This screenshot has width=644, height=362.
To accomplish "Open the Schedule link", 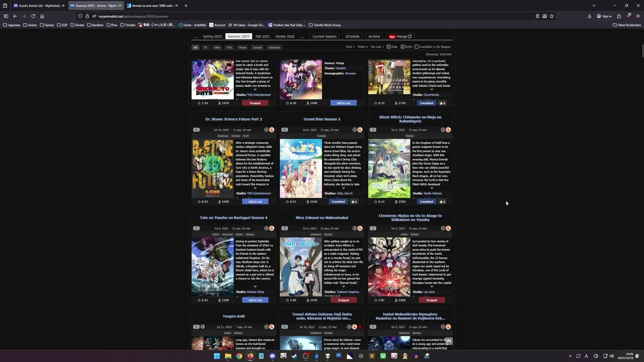I will coord(352,36).
